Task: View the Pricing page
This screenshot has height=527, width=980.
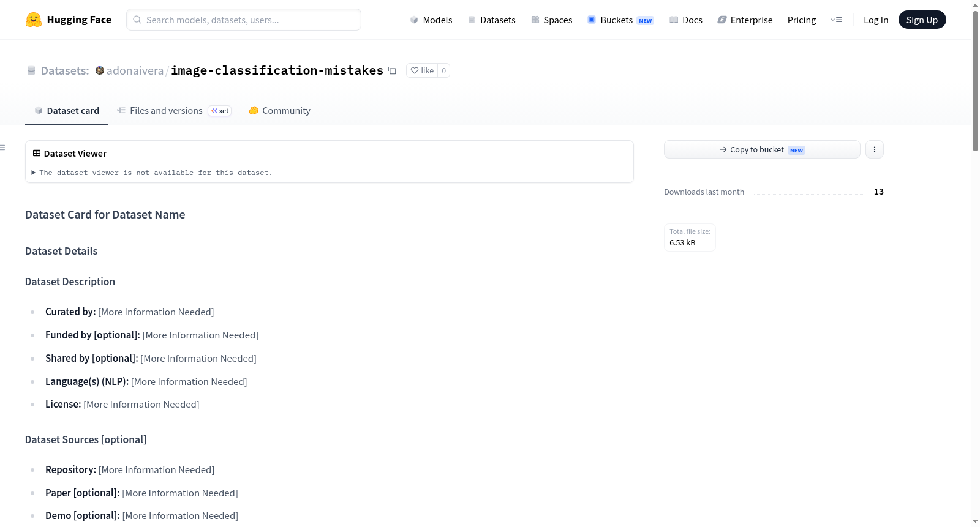Action: coord(802,20)
